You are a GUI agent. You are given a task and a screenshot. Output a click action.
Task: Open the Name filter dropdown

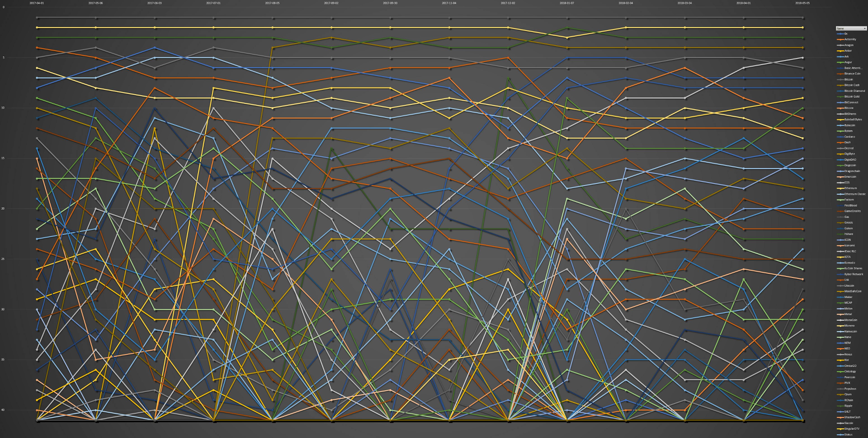(x=864, y=29)
